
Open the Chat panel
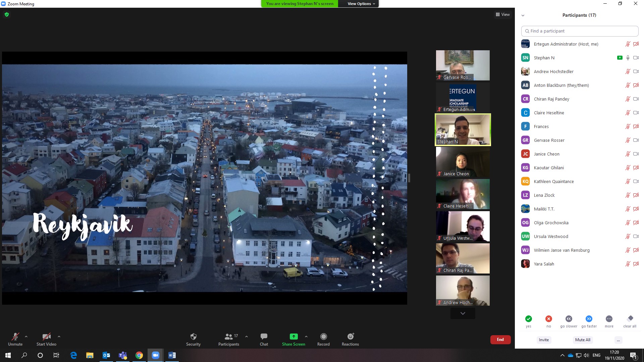264,337
